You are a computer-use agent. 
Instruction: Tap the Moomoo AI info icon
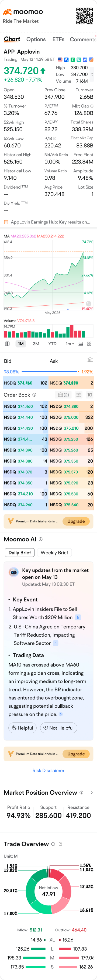tap(40, 539)
